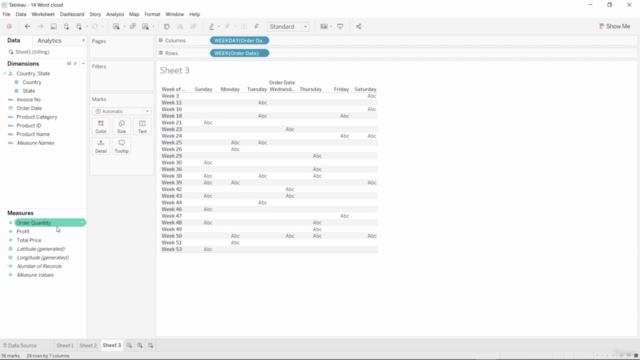640x360 pixels.
Task: Open the Automatic mark type dropdown
Action: pos(122,111)
